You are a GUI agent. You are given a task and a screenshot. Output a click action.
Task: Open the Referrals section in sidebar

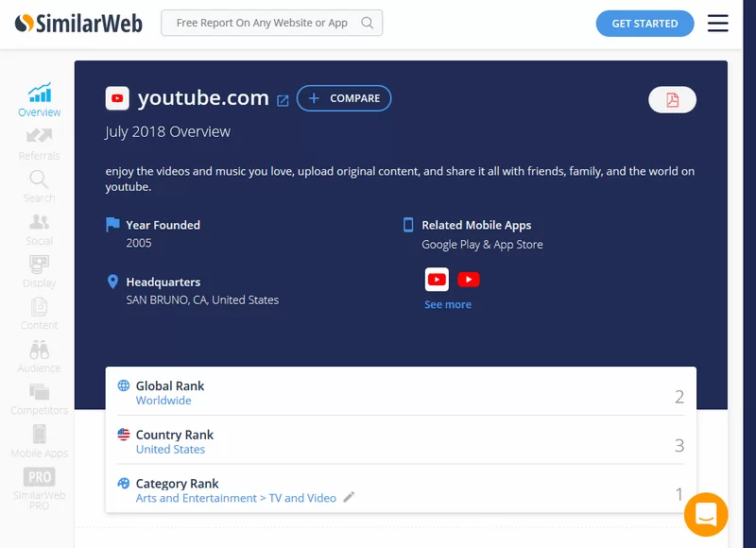click(40, 145)
